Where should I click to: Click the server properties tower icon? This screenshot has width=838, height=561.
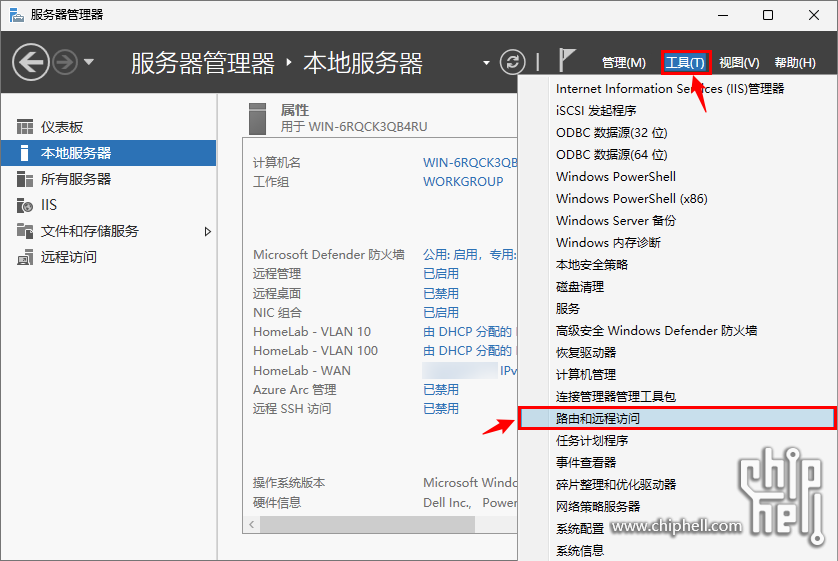coord(257,119)
